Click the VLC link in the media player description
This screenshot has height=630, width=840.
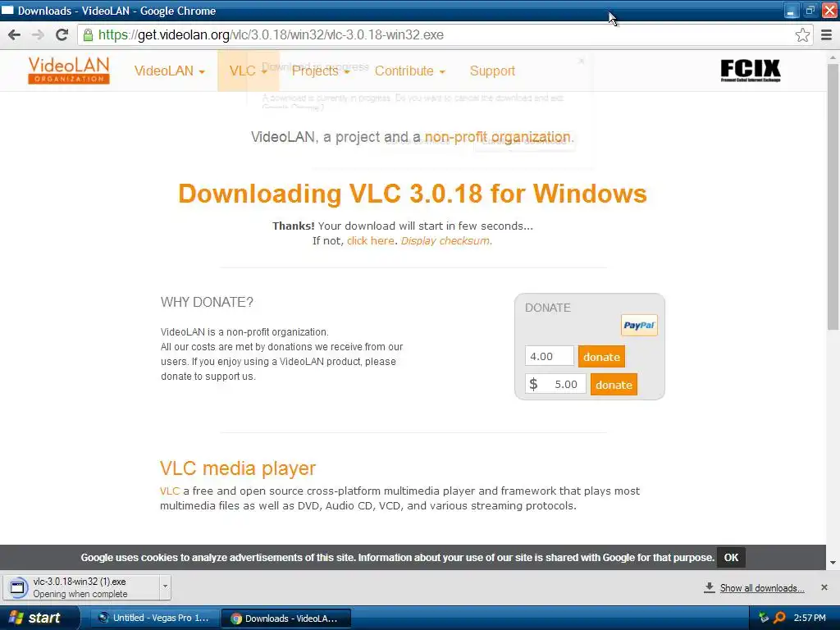pyautogui.click(x=169, y=491)
